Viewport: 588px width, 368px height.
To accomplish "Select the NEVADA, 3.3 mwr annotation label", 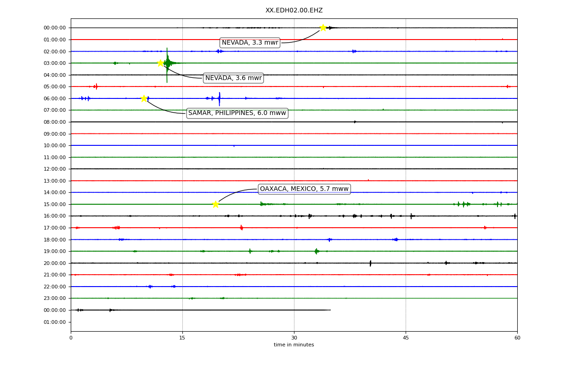I will click(x=250, y=43).
